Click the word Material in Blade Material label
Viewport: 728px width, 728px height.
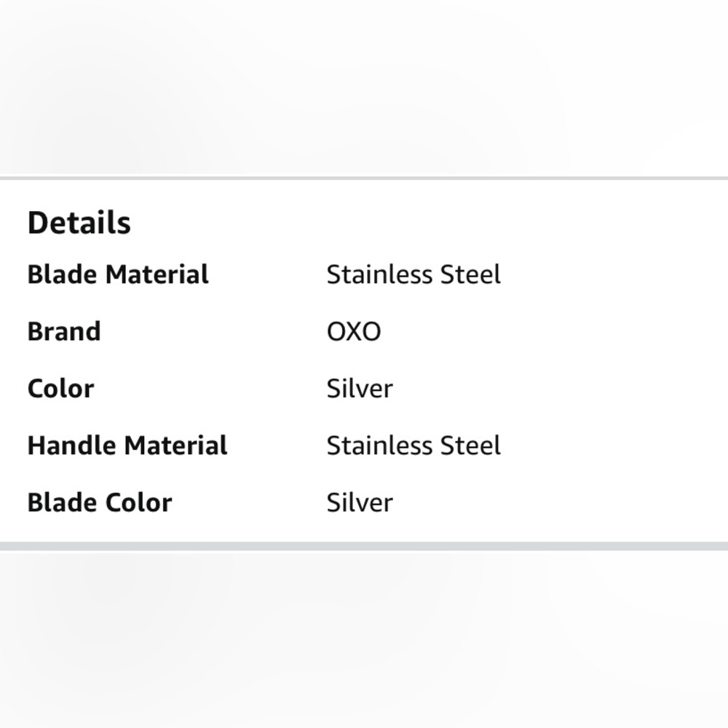[157, 274]
